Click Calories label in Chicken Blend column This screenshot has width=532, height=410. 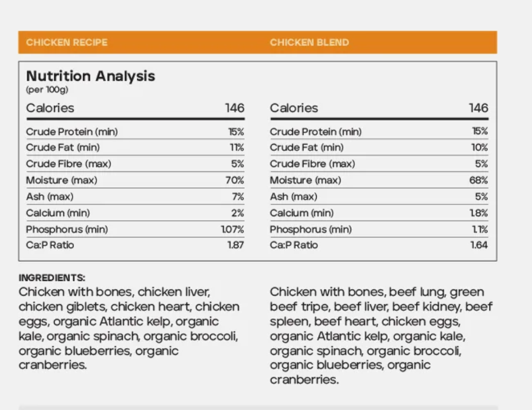(294, 108)
